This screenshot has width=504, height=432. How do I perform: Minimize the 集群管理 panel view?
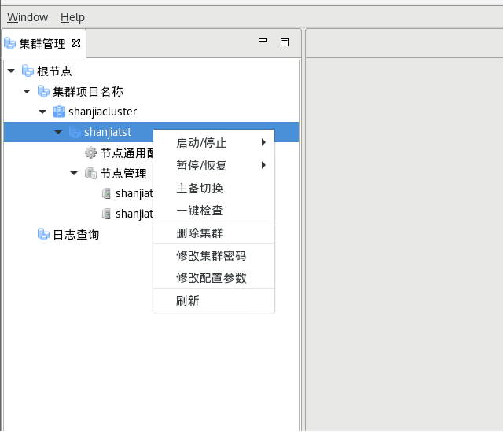[263, 42]
